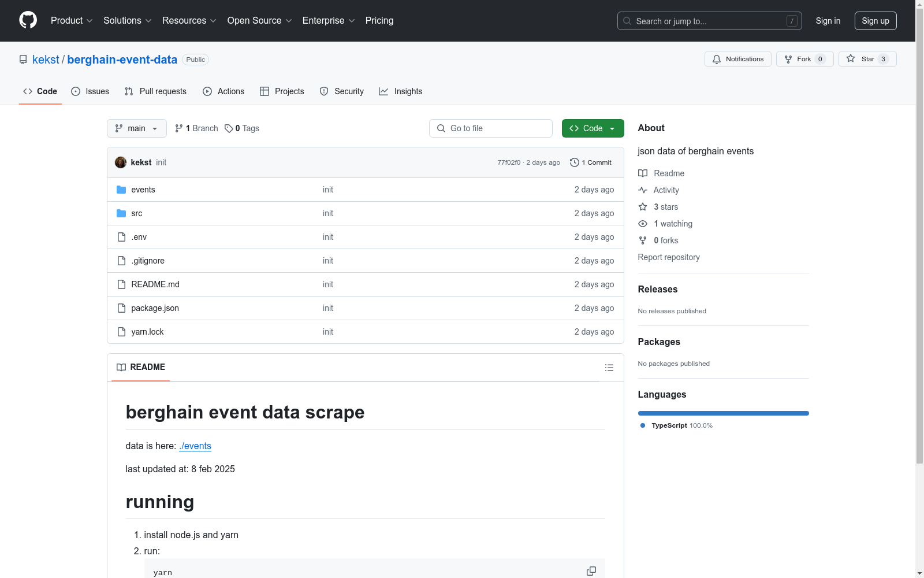This screenshot has width=924, height=578.
Task: Click the .env file icon
Action: (121, 237)
